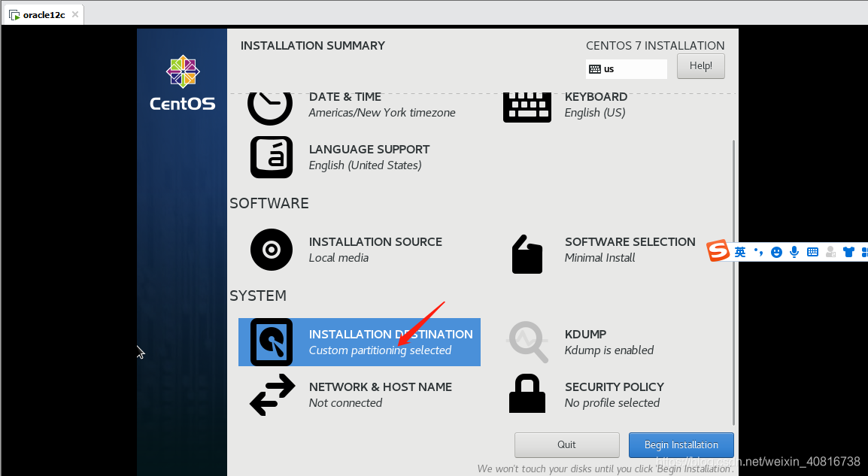The height and width of the screenshot is (476, 868).
Task: Click the us keyboard layout indicator
Action: point(627,69)
